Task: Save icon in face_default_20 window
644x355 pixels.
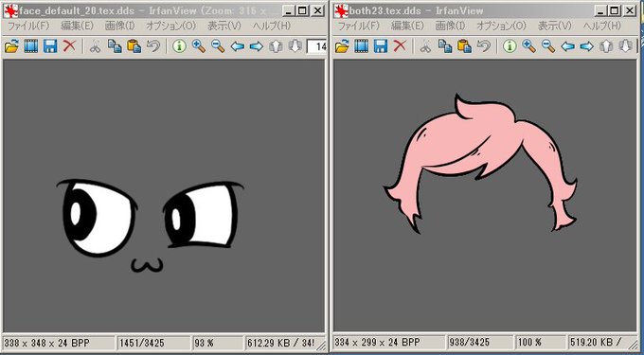Action: (50, 46)
